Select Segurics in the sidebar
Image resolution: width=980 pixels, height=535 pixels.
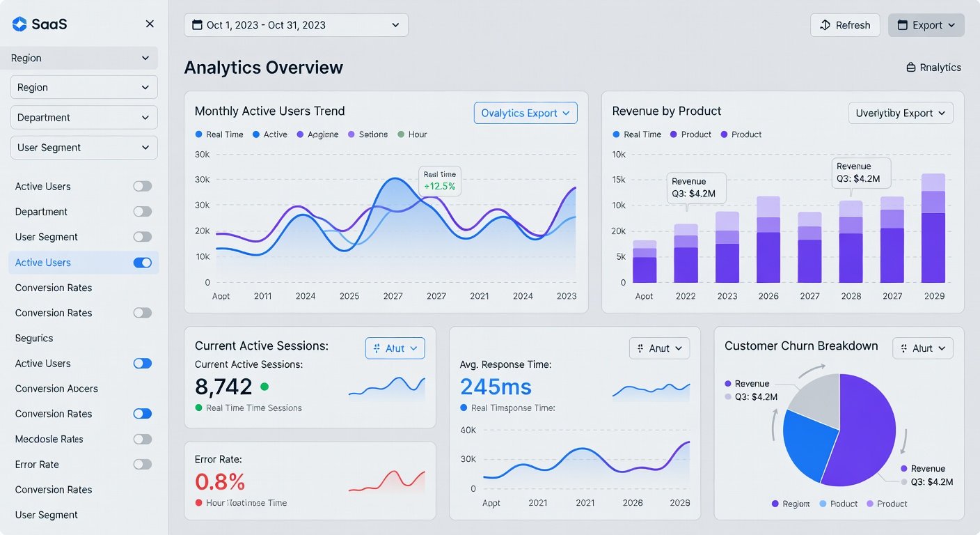click(34, 339)
